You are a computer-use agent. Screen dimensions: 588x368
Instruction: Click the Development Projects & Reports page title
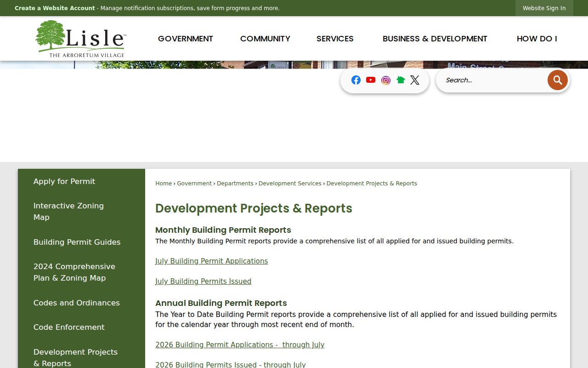point(254,208)
